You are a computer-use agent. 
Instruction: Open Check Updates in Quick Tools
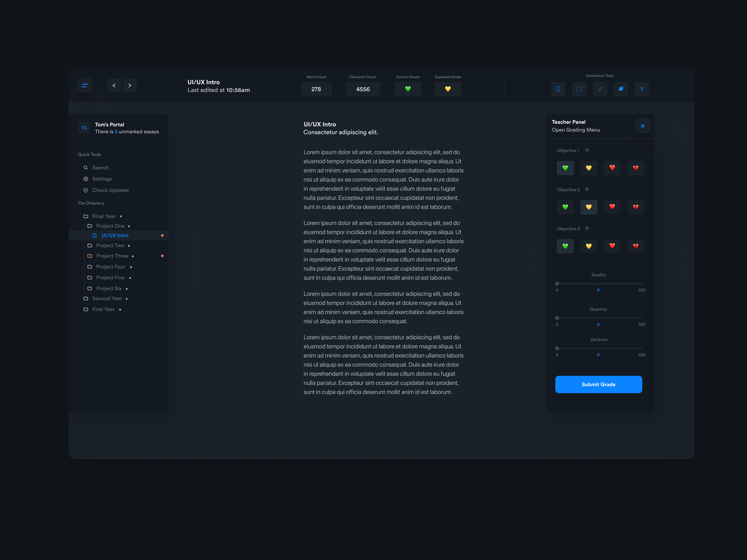click(x=110, y=190)
